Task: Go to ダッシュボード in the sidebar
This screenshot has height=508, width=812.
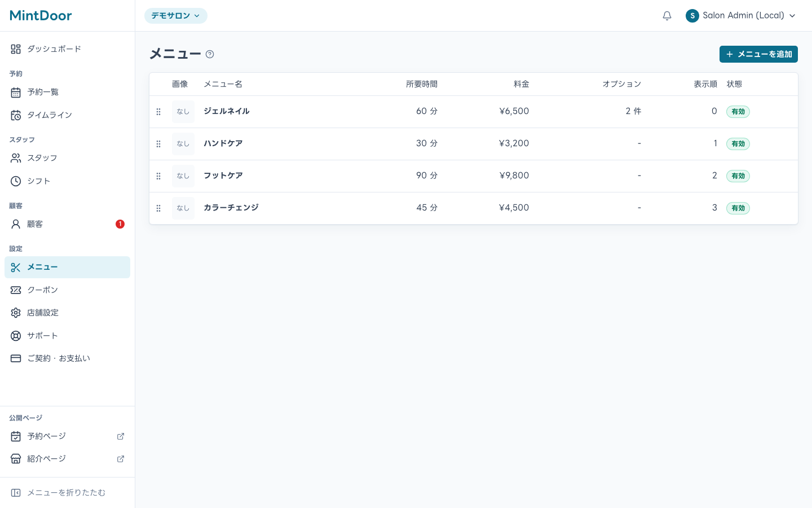Action: pos(67,49)
